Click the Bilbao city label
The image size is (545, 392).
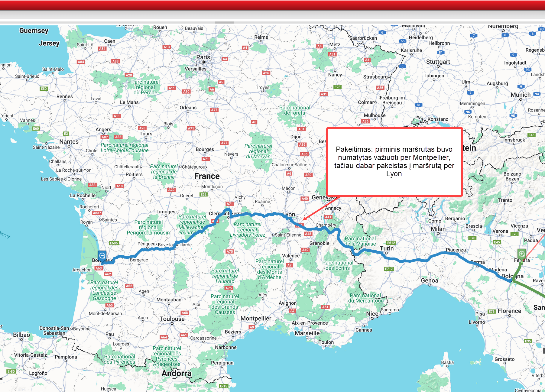pos(21,335)
